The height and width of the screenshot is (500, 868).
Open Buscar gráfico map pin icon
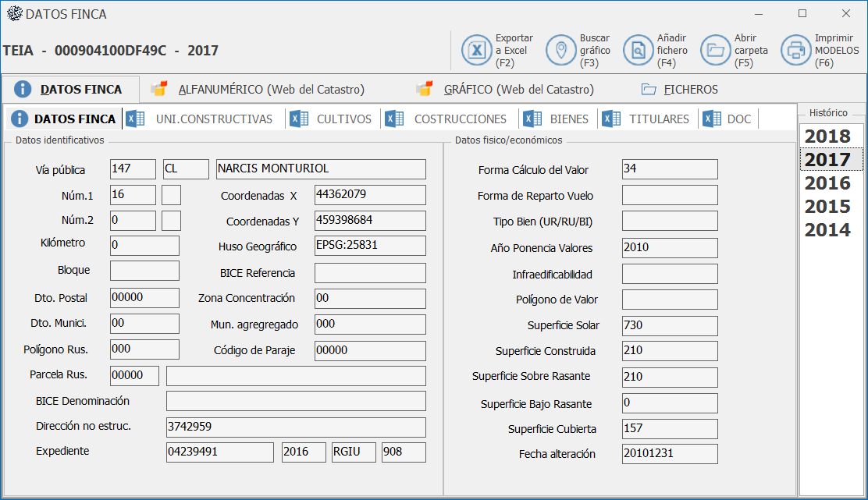[x=560, y=51]
